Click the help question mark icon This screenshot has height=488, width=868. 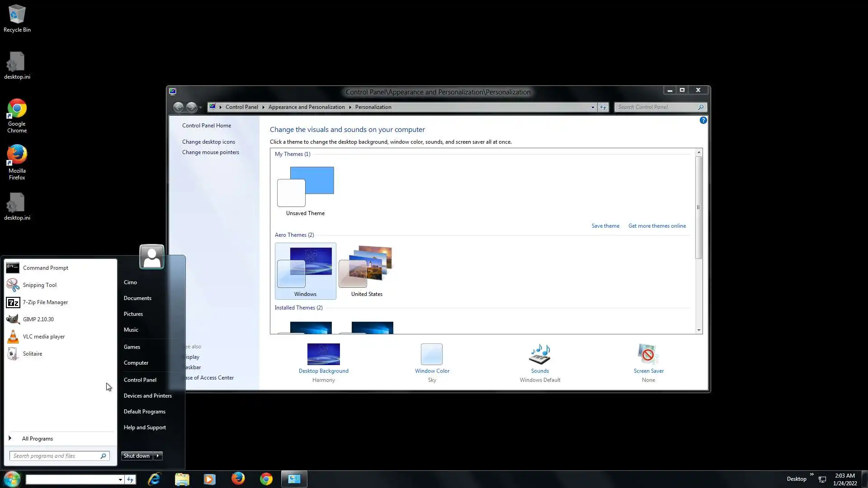pos(703,120)
